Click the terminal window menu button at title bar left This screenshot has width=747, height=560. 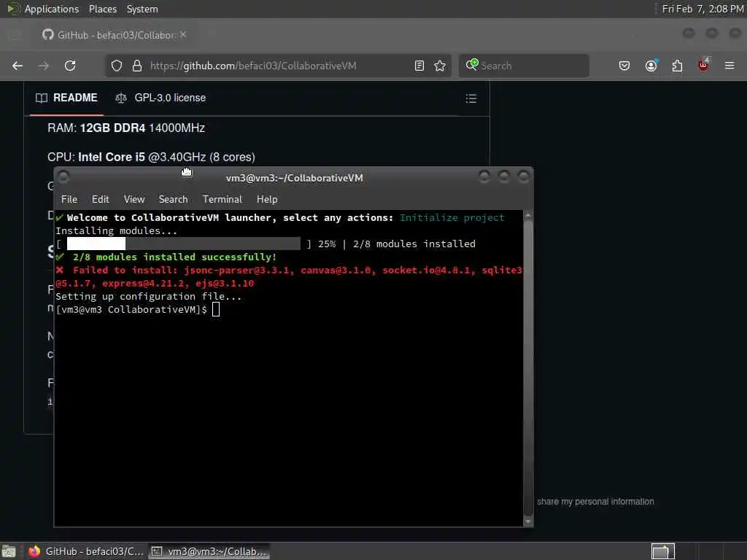coord(63,177)
